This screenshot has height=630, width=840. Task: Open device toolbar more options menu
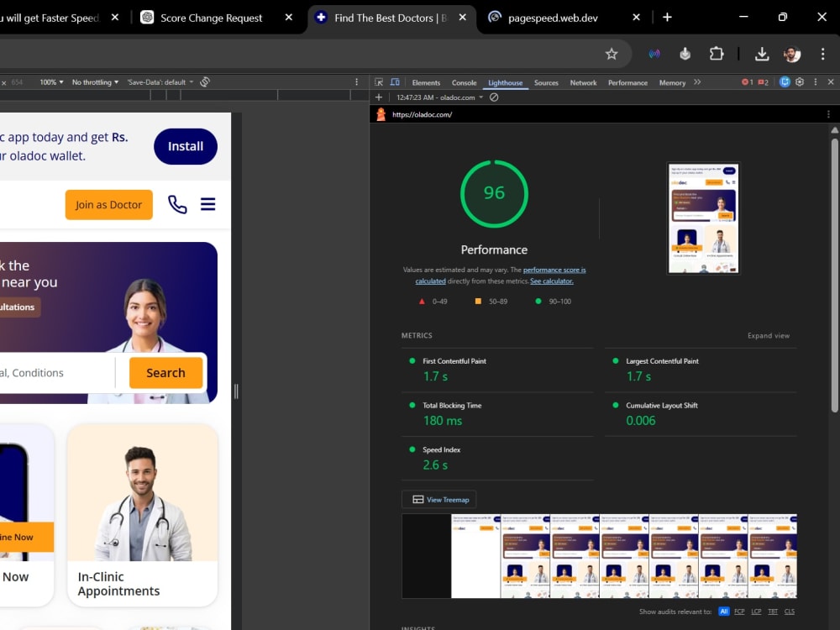(x=356, y=82)
